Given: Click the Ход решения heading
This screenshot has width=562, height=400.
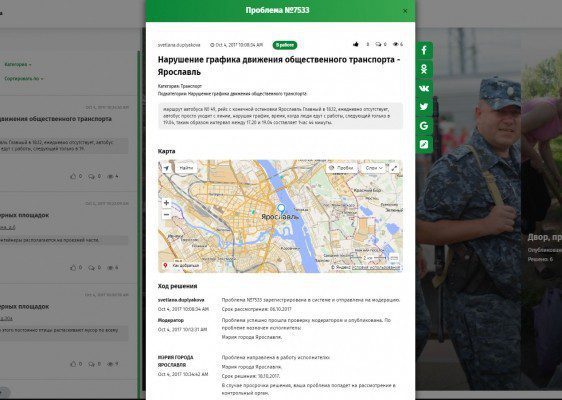Looking at the screenshot, I should [177, 286].
